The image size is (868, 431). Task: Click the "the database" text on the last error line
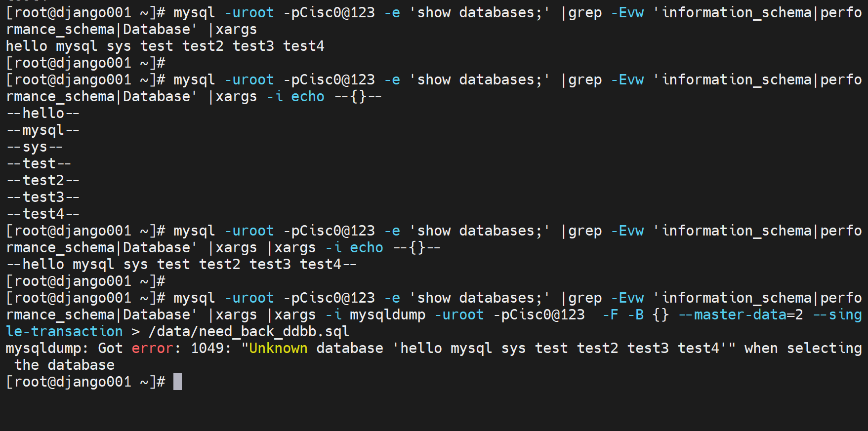[64, 365]
